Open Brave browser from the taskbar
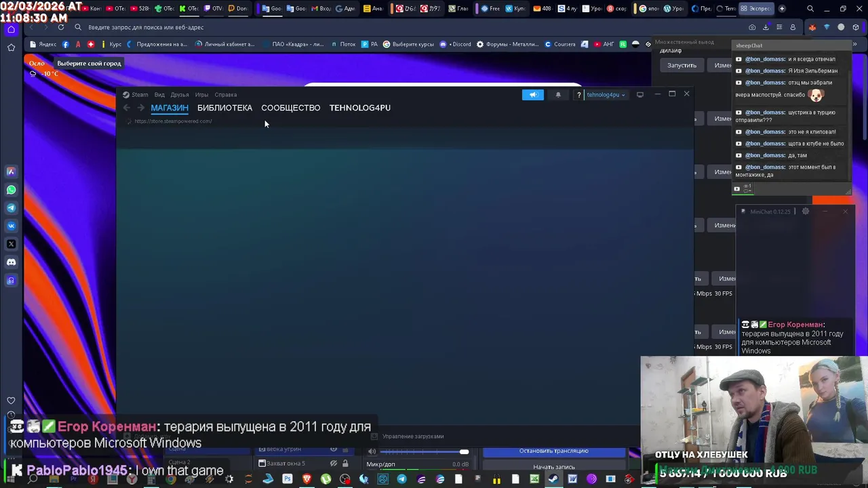Screen dimensions: 868x488 307,479
